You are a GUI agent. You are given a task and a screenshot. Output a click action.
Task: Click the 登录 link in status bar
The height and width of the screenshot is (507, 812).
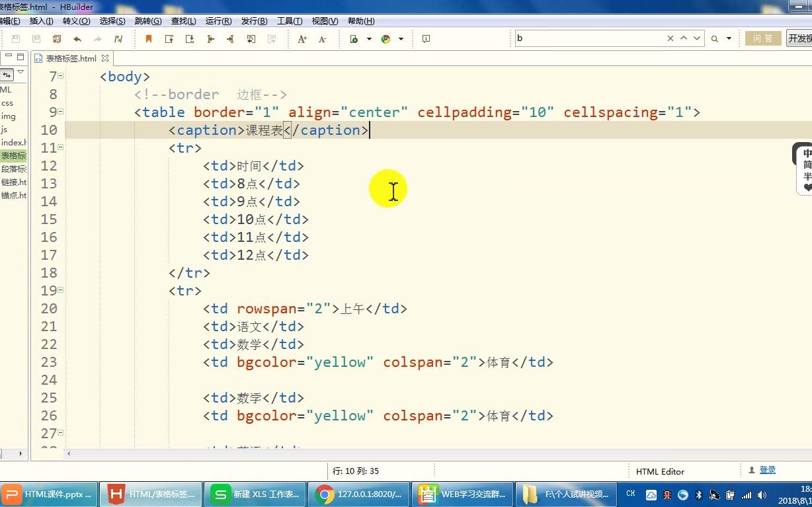point(768,469)
